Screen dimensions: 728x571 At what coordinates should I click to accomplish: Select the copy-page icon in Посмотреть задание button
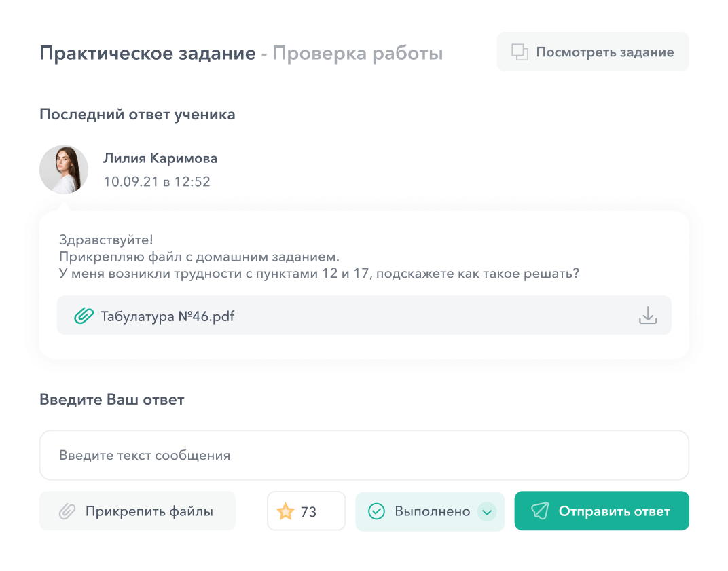click(520, 51)
